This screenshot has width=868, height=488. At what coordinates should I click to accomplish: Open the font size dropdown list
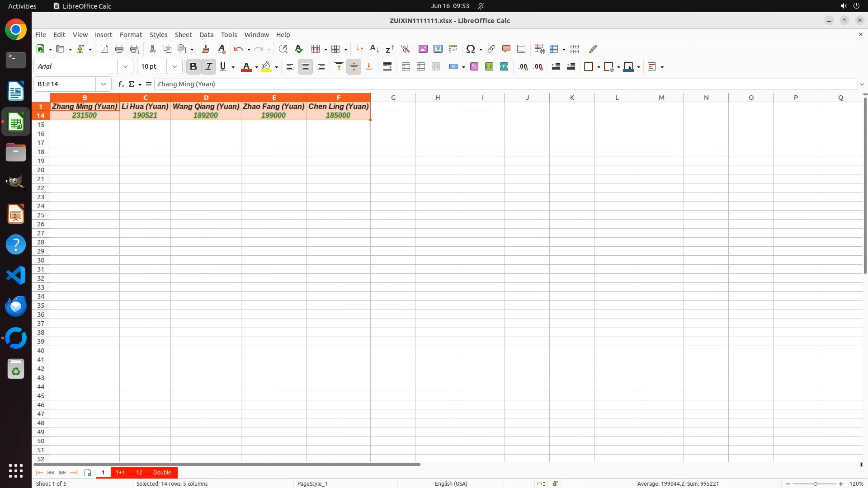(x=175, y=66)
